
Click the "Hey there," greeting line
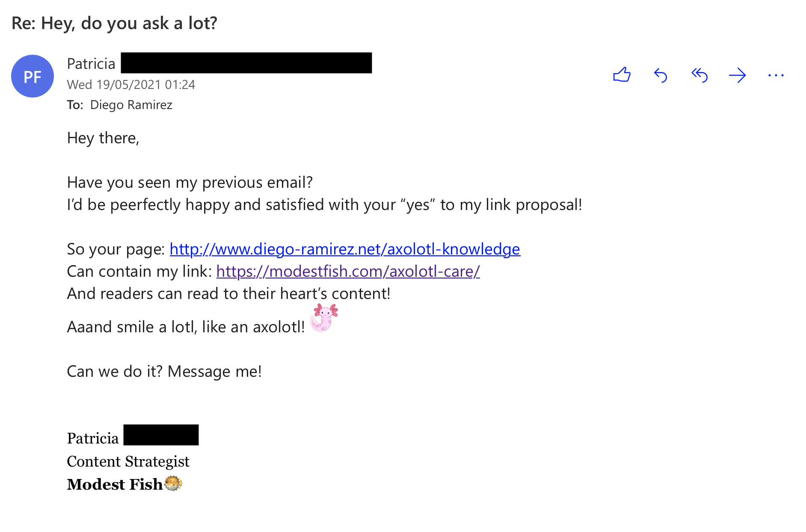tap(103, 138)
